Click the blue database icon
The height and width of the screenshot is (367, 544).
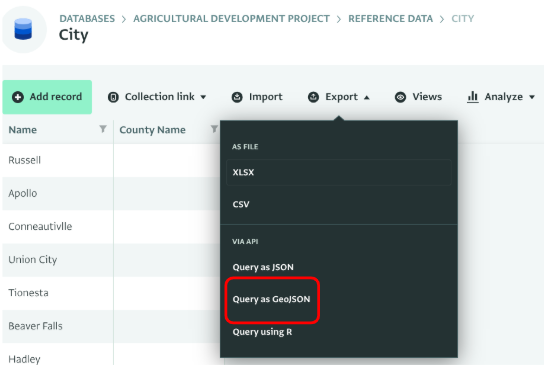tap(23, 29)
